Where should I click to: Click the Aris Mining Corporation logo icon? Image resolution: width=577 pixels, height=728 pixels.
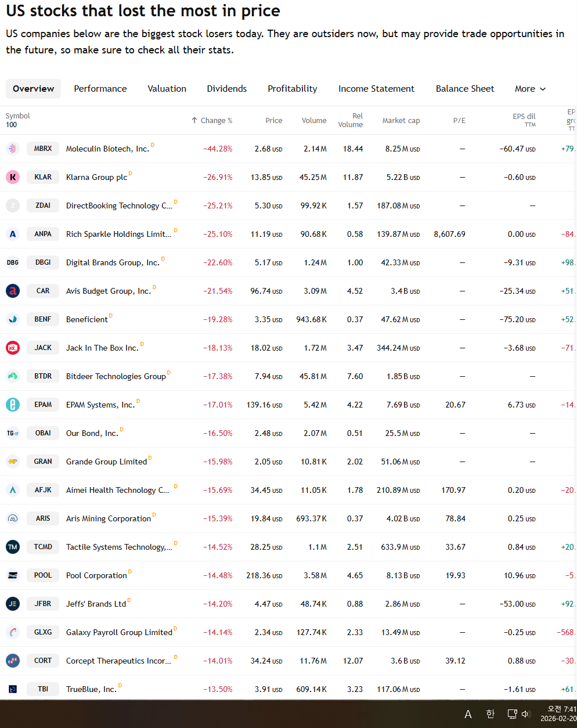click(13, 518)
